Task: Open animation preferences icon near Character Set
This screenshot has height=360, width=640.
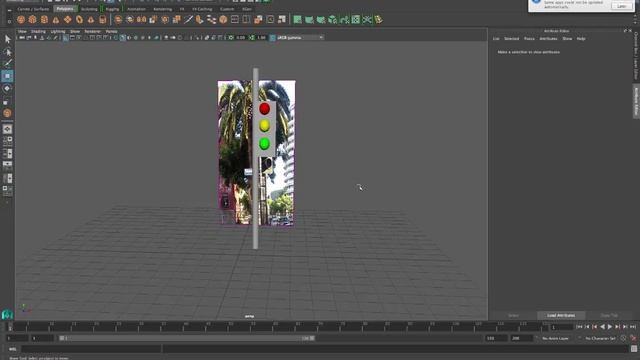Action: click(x=633, y=338)
